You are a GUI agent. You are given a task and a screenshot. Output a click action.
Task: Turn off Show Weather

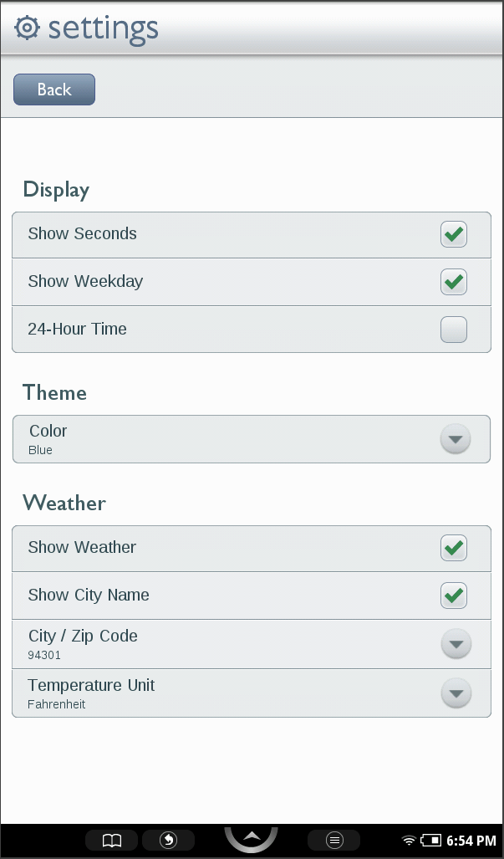pyautogui.click(x=454, y=548)
